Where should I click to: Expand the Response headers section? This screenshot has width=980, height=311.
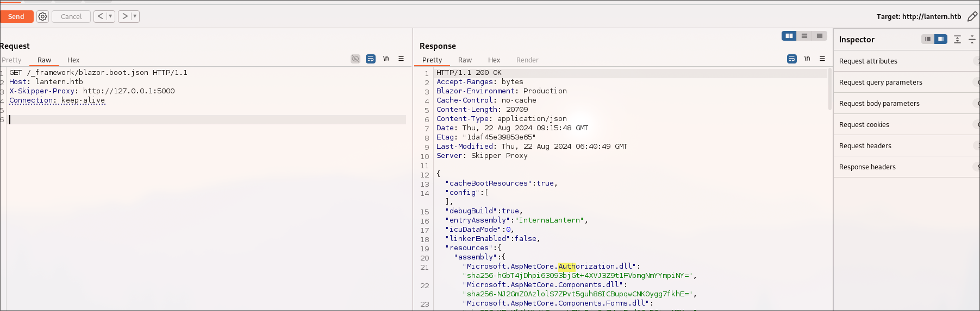click(867, 167)
